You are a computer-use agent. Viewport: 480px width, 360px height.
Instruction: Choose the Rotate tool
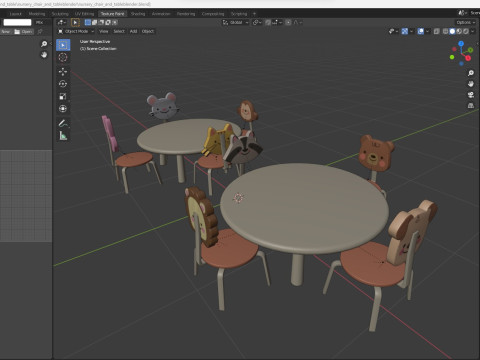coord(63,84)
